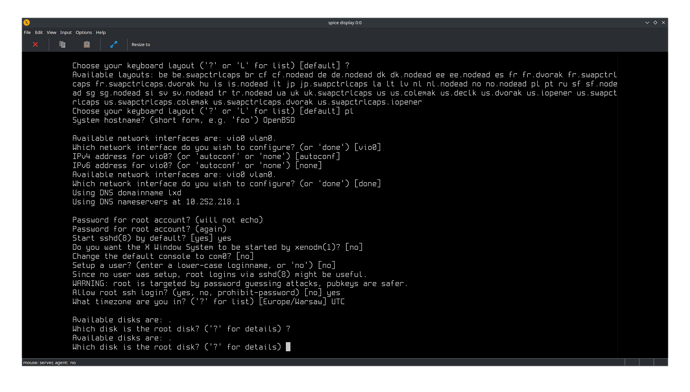The image size is (690, 392).
Task: Click the 'Start sshd(8) by default?' line
Action: [152, 238]
